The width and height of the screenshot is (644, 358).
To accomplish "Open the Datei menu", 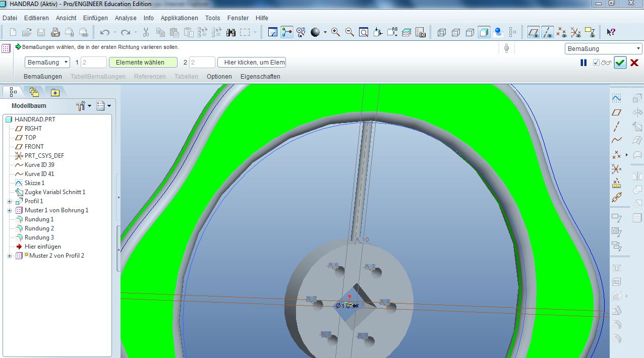I will (10, 18).
